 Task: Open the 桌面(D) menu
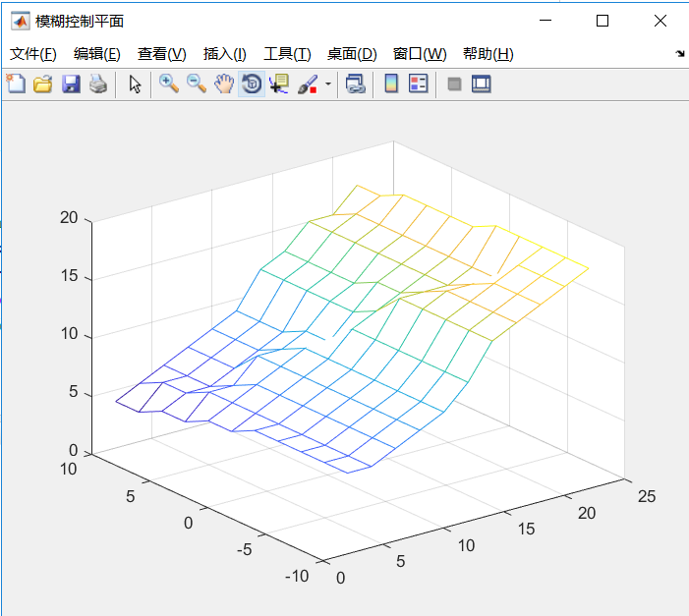coord(352,54)
